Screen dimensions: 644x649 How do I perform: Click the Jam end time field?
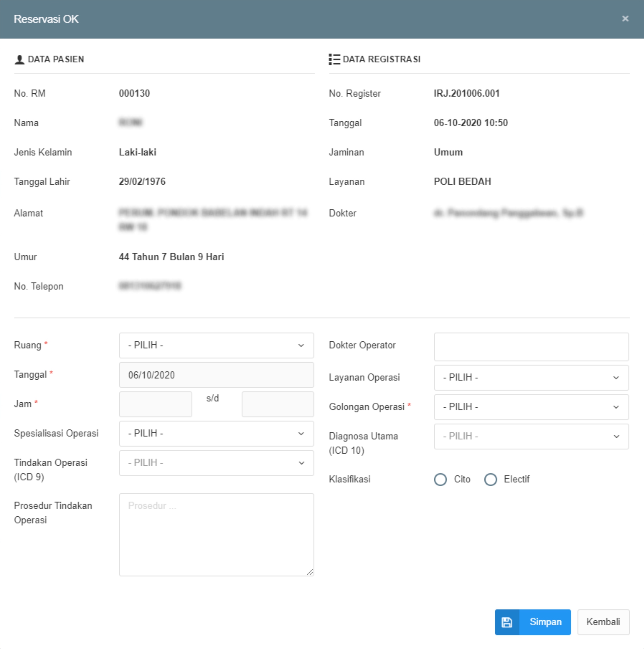[278, 404]
